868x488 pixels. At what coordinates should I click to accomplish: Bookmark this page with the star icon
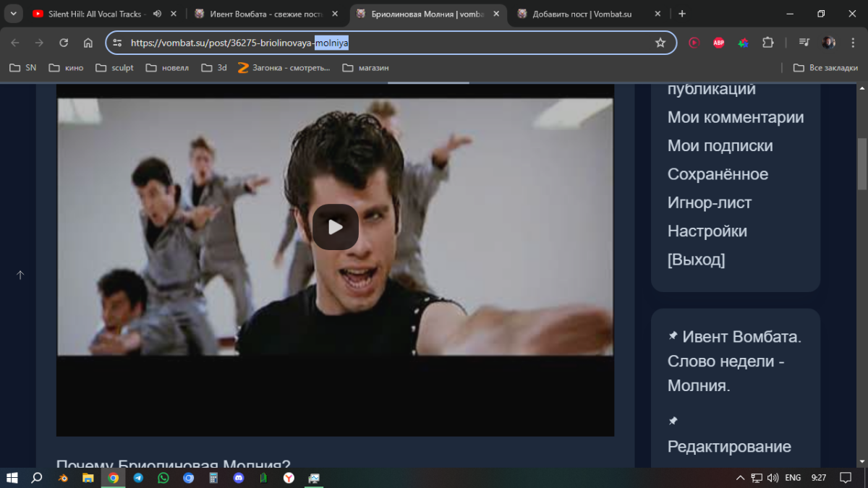pyautogui.click(x=660, y=43)
